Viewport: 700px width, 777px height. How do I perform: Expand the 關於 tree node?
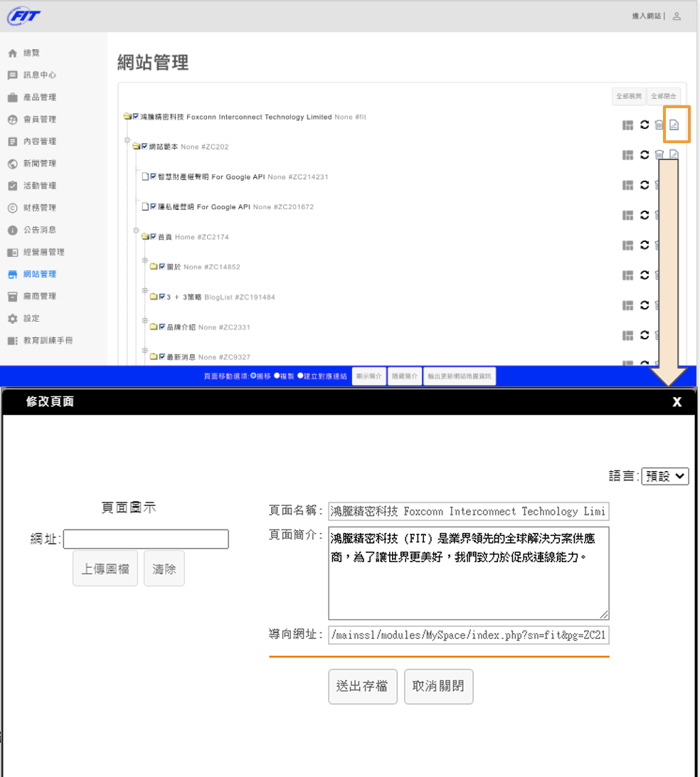[144, 260]
